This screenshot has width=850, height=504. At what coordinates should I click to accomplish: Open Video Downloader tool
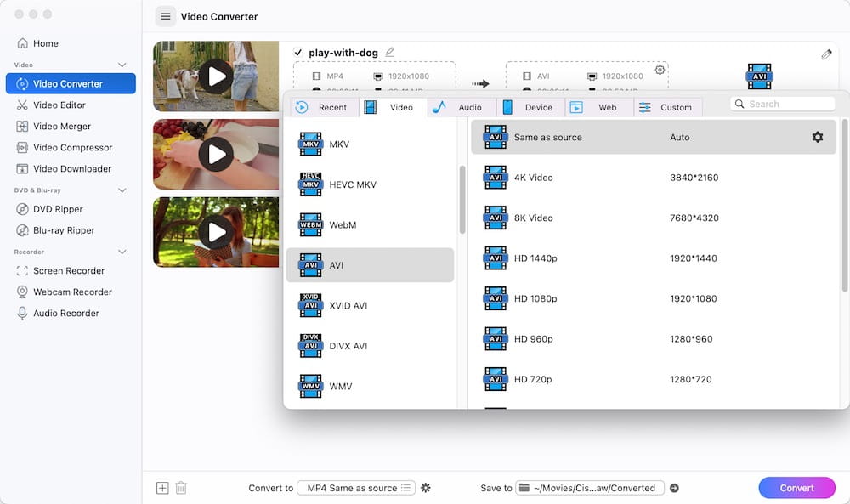click(72, 168)
